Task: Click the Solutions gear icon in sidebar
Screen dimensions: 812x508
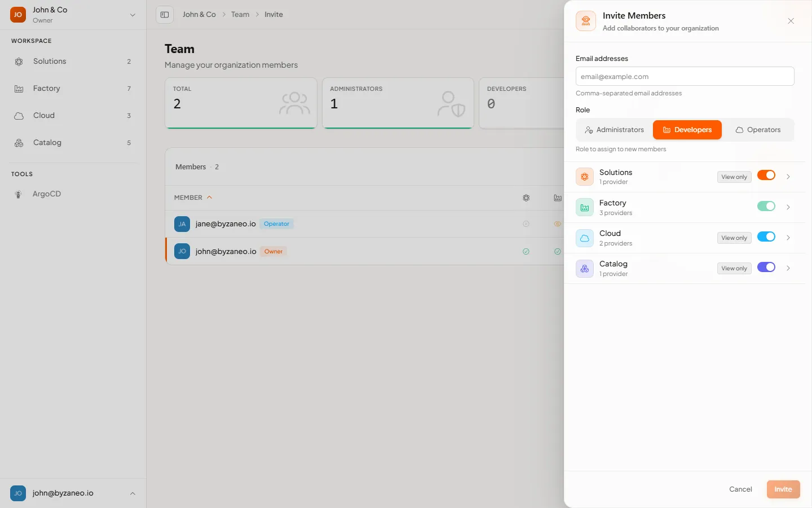Action: pyautogui.click(x=19, y=62)
